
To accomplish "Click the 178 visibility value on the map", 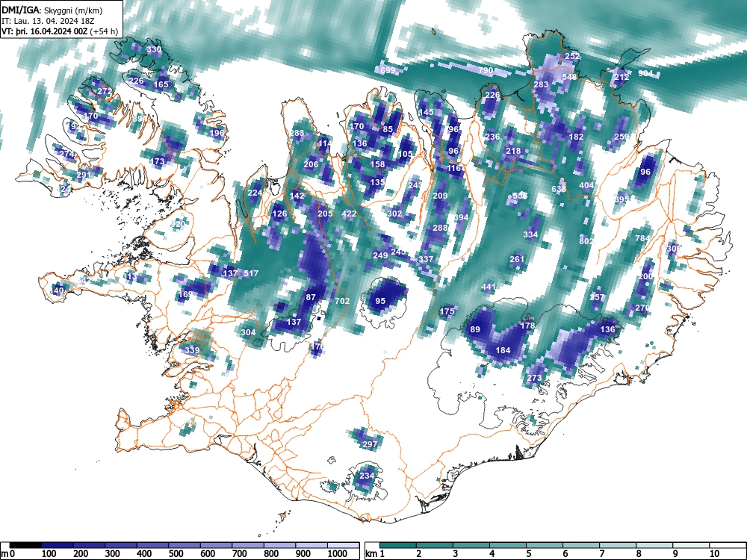I will pos(527,326).
